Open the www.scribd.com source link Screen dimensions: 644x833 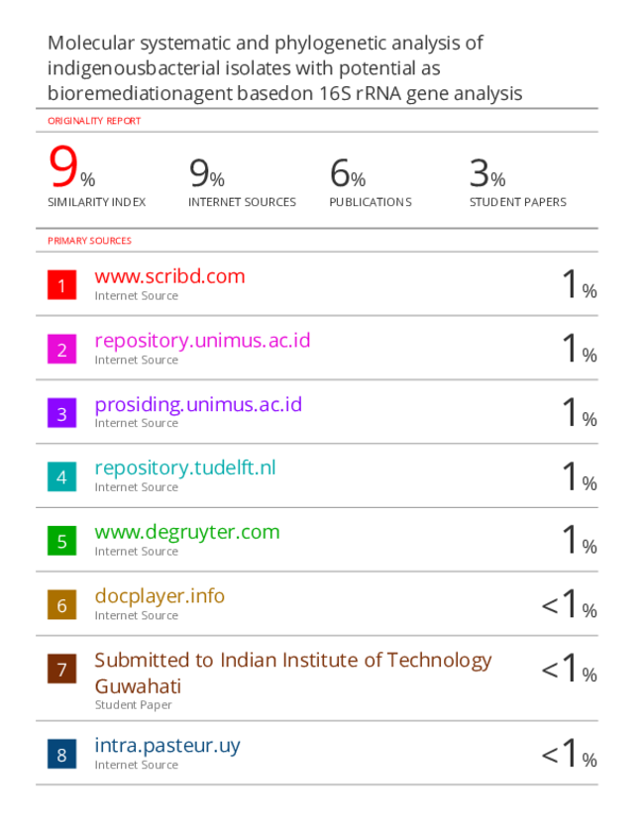click(170, 276)
